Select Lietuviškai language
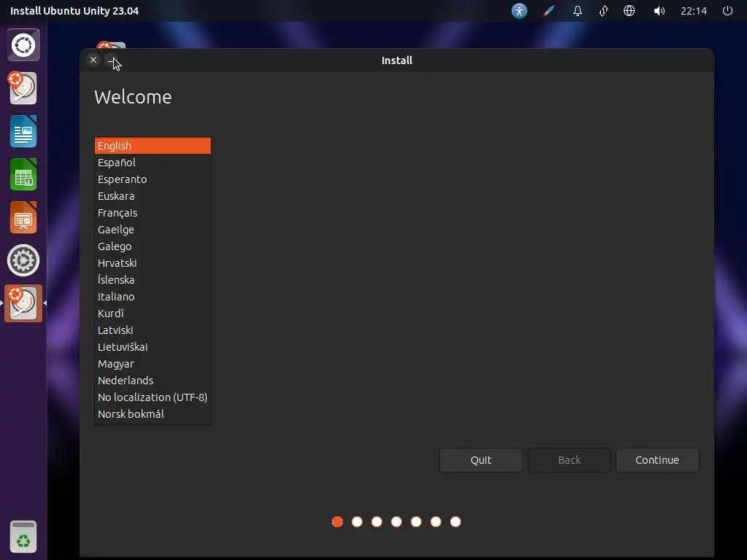This screenshot has width=747, height=560. (152, 346)
